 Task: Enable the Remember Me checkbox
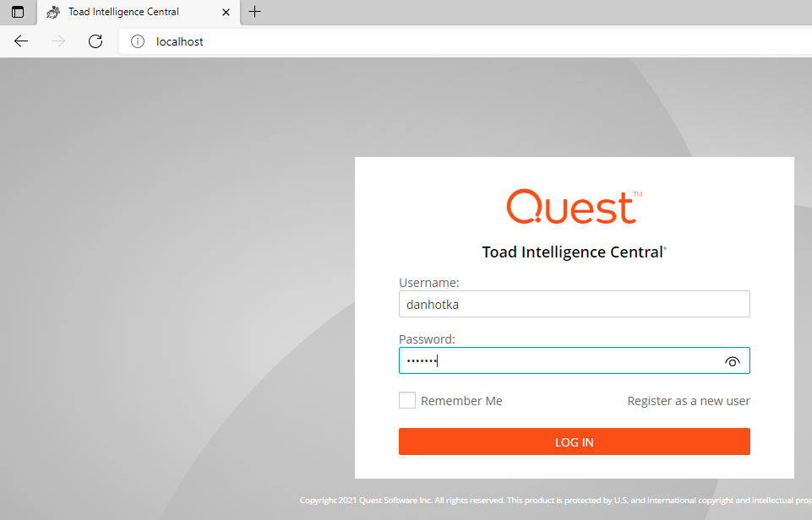click(407, 400)
